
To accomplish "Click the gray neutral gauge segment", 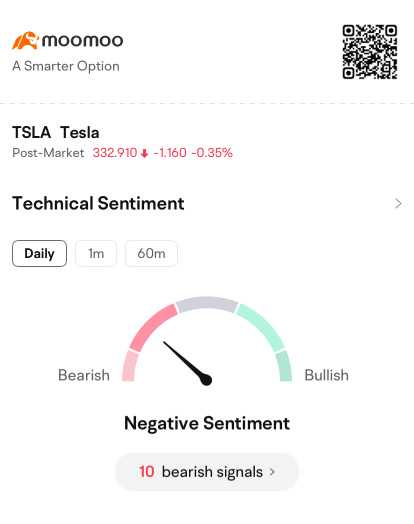I will [207, 303].
